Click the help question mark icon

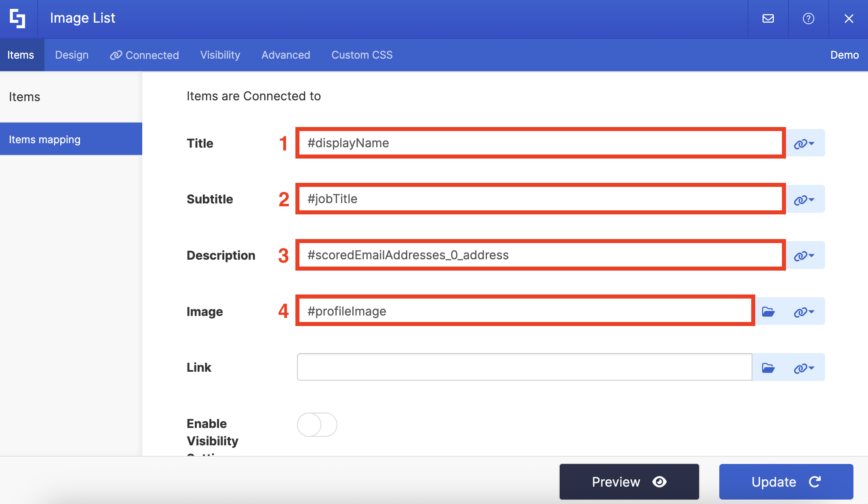[x=808, y=19]
